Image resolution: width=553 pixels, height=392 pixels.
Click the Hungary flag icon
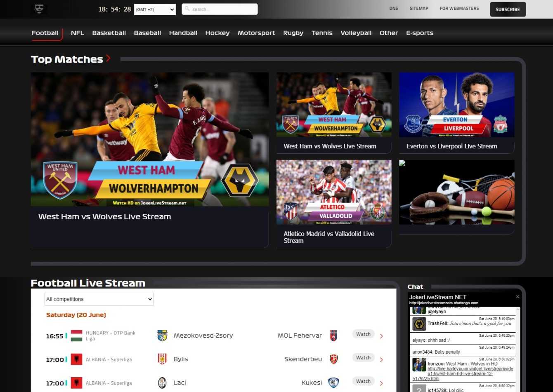click(x=77, y=336)
